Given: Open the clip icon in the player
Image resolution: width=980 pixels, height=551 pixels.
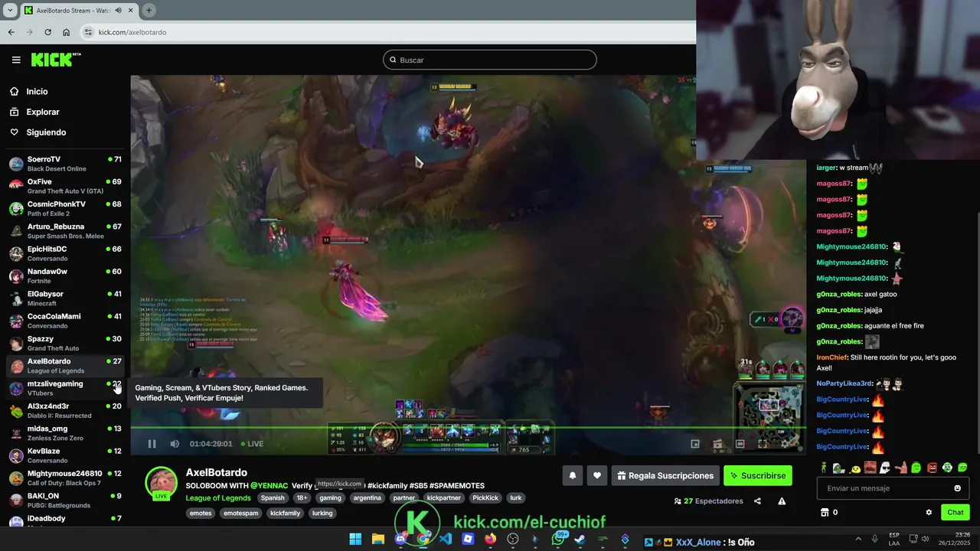Looking at the screenshot, I should click(x=717, y=444).
